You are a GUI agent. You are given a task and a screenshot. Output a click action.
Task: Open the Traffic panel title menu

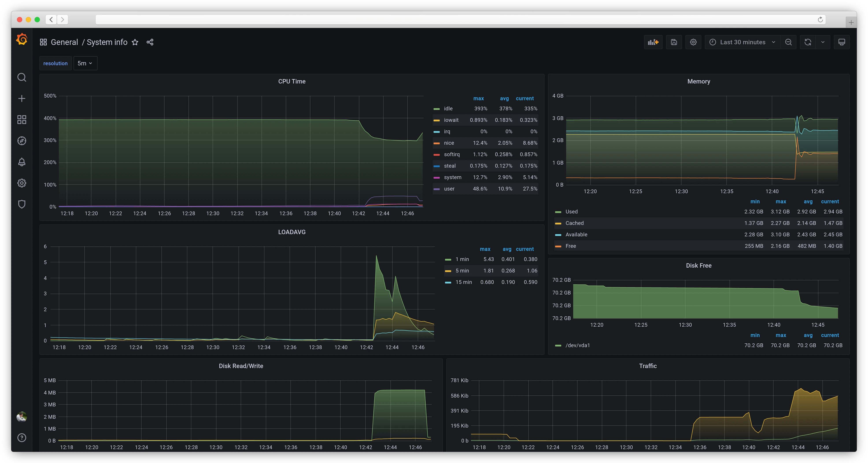click(648, 366)
